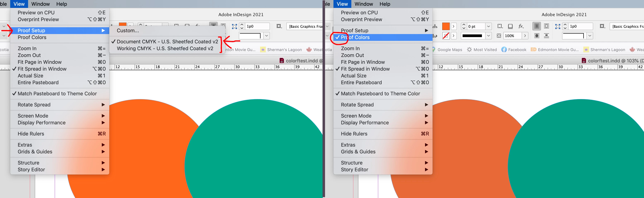Click the fx effects icon in right toolbar
The image size is (644, 198).
(x=521, y=26)
